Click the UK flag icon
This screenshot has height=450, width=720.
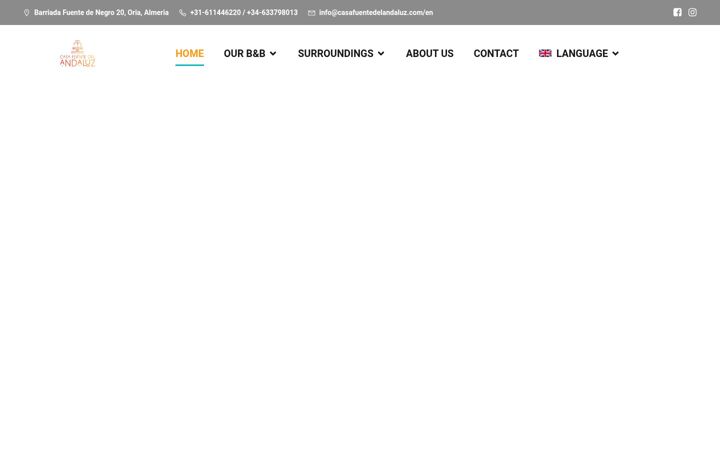[545, 53]
